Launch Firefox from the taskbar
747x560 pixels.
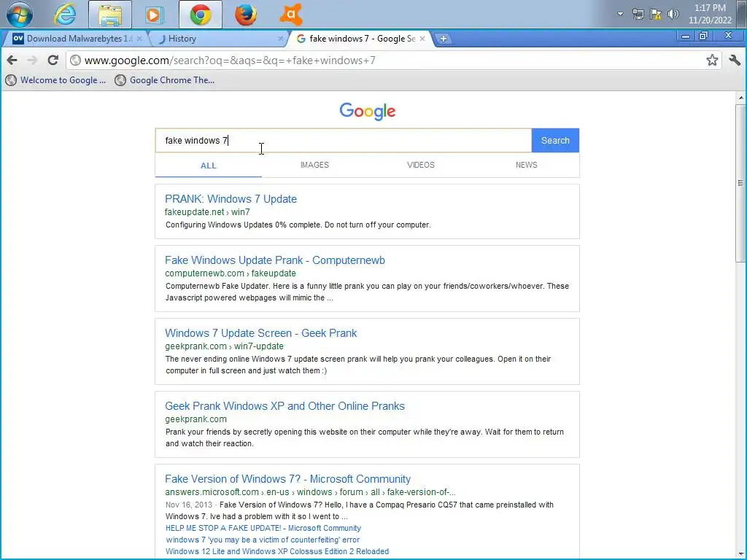point(246,15)
